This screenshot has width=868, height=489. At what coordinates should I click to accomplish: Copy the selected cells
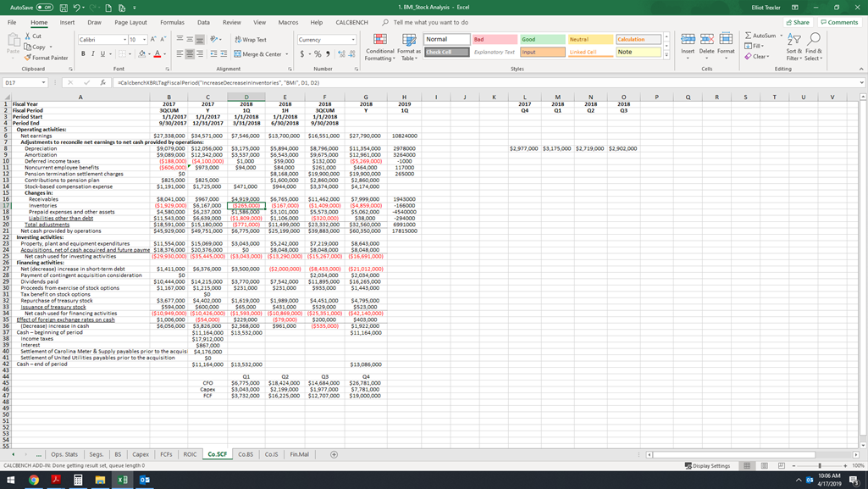(x=35, y=47)
